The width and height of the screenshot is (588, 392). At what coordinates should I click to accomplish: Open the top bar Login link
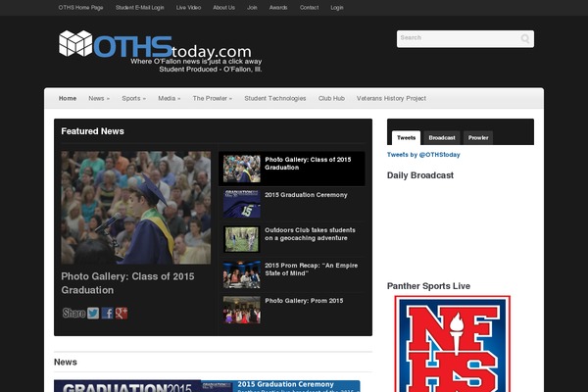337,8
